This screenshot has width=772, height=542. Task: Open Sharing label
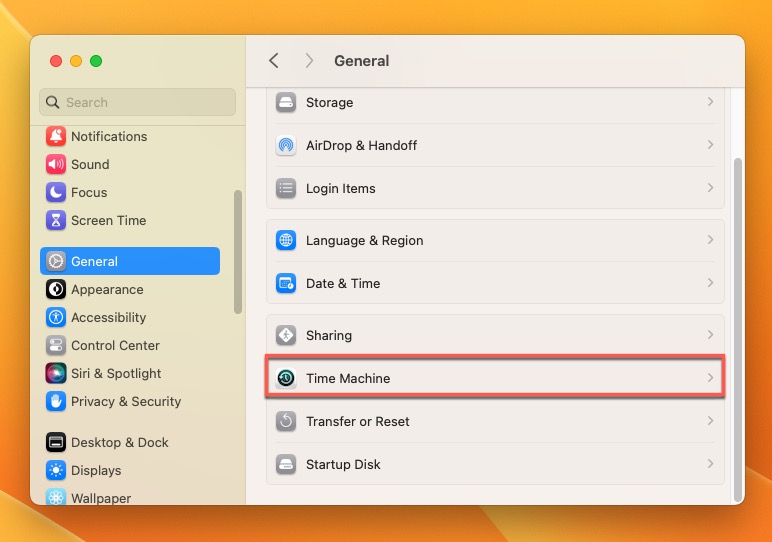pos(329,335)
